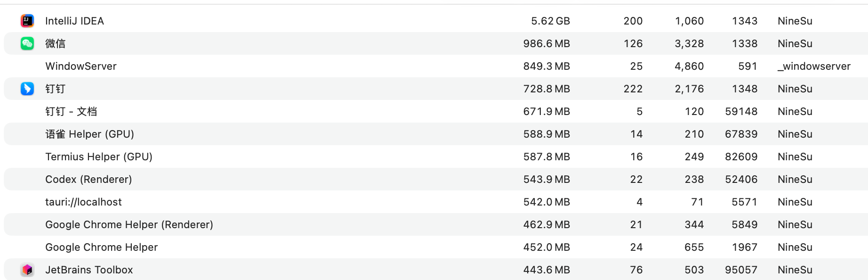The height and width of the screenshot is (280, 868).
Task: Click PID 59148 in the list
Action: 741,111
